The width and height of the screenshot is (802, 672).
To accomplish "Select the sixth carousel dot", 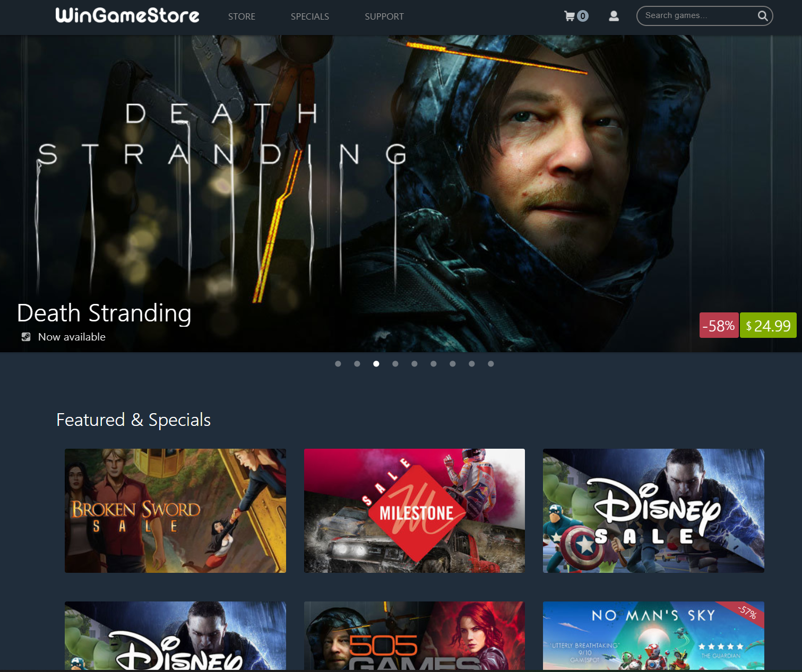I will [434, 364].
